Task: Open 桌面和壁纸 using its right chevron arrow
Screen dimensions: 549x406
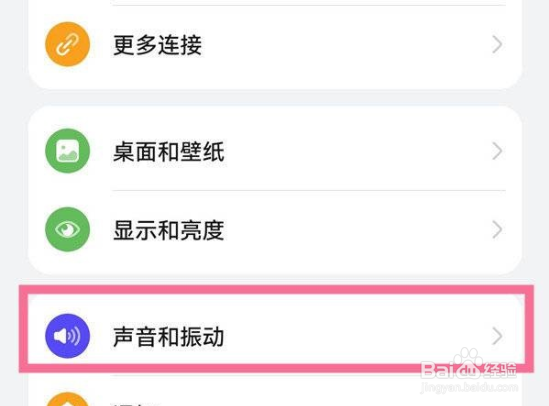Action: [497, 151]
